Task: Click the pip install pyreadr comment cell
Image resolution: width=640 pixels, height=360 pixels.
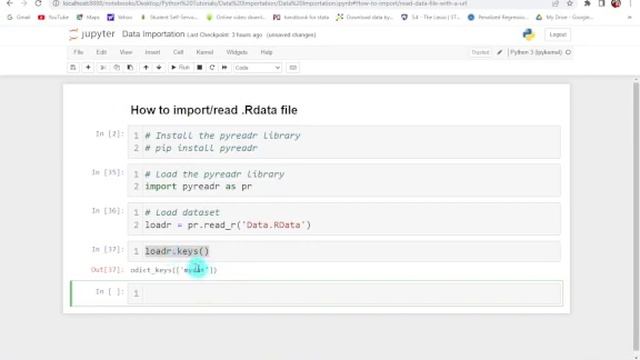Action: 345,142
